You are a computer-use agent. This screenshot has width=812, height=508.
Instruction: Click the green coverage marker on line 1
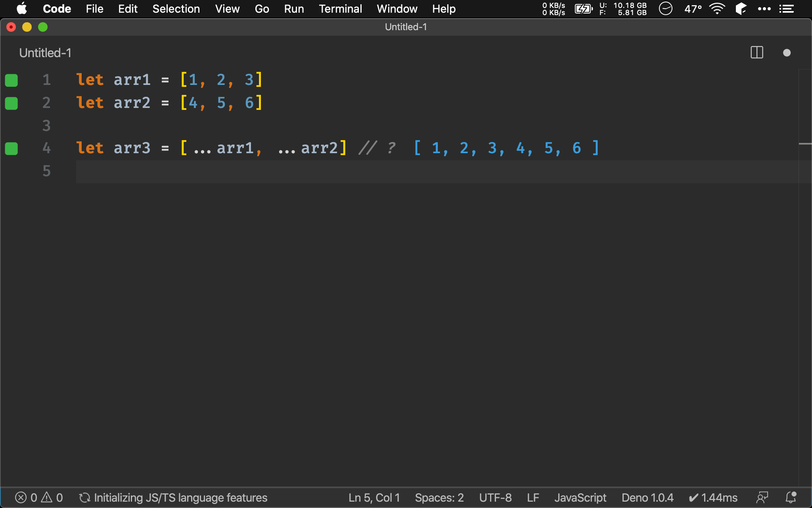coord(11,80)
